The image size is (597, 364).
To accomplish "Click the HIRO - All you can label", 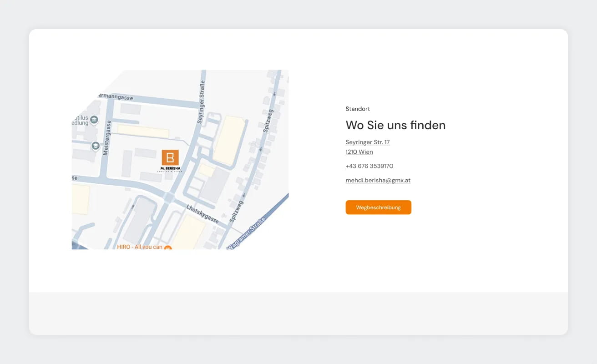I will click(x=140, y=247).
